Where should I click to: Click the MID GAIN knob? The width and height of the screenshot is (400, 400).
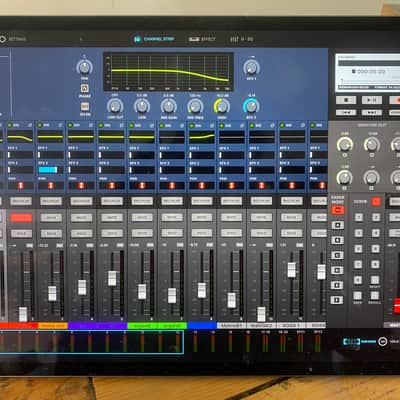(168, 107)
